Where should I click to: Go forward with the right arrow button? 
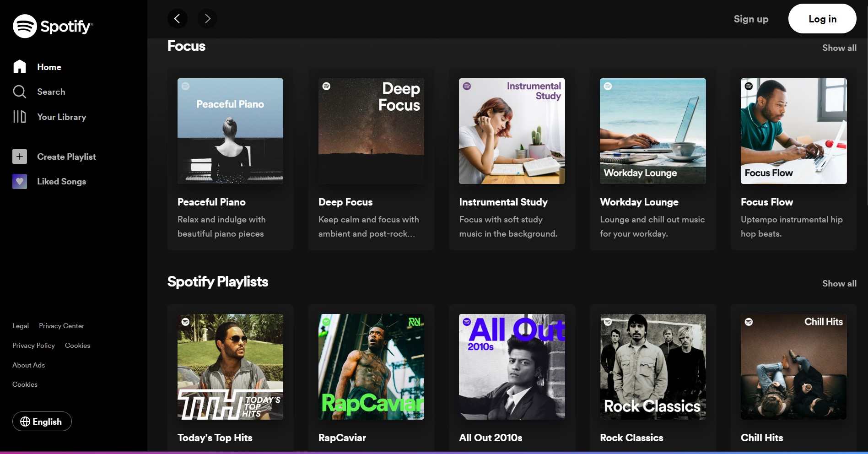[207, 18]
